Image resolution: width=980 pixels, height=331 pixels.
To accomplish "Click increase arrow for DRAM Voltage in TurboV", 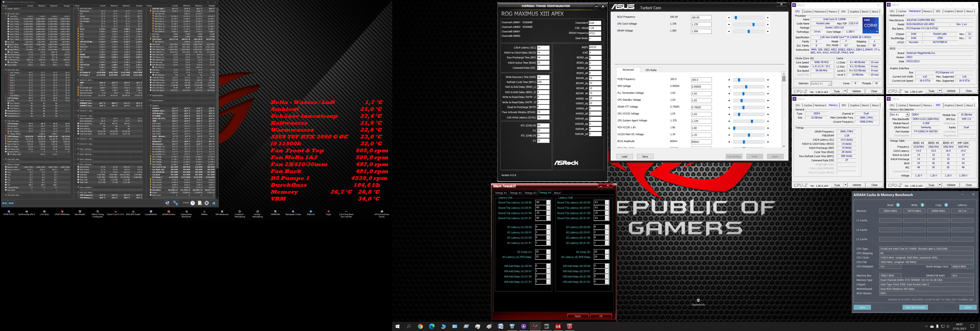I will 768,31.
